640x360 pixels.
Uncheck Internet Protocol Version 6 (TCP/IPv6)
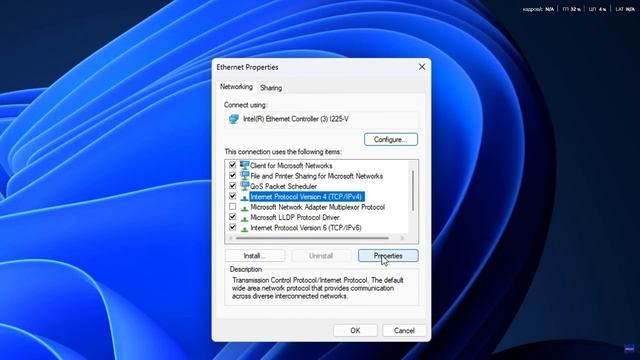[x=233, y=227]
